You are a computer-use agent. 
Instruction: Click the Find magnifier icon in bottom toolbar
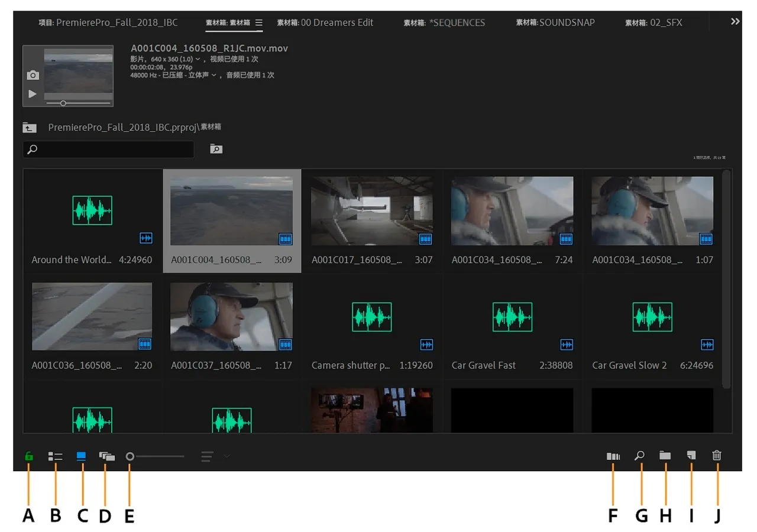point(639,456)
